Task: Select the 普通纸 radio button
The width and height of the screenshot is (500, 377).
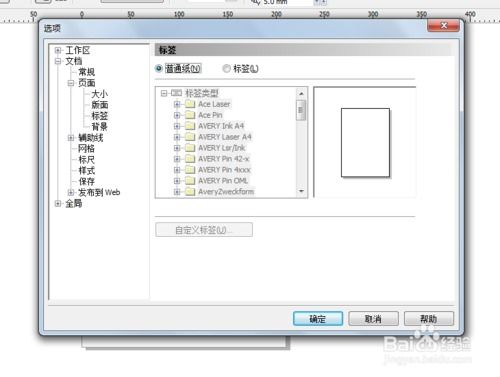Action: [159, 69]
